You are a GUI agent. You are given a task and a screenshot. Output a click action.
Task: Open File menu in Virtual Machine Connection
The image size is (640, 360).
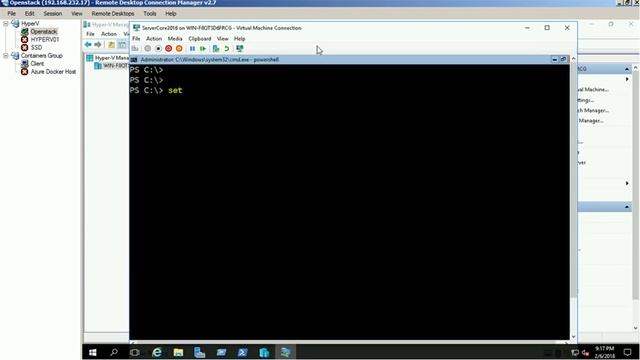[136, 38]
